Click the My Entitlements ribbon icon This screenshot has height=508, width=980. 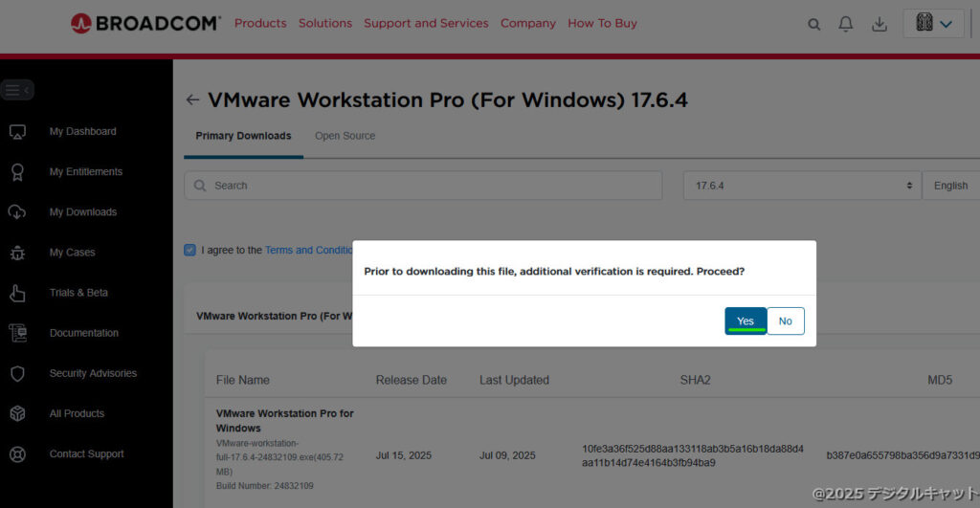17,172
